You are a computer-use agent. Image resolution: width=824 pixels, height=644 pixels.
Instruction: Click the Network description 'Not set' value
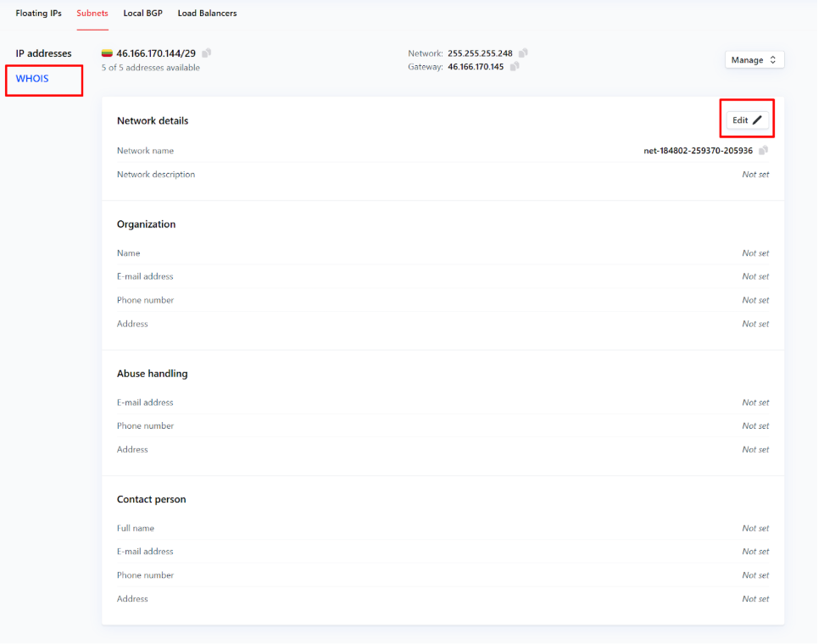click(754, 175)
